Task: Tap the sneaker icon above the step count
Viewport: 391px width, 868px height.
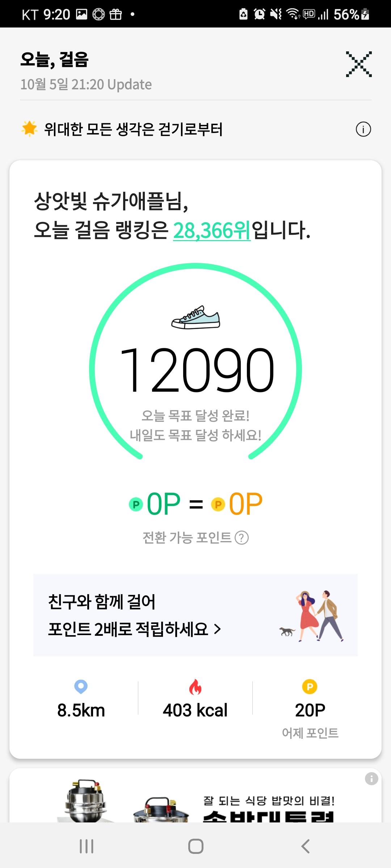Action: point(195,317)
